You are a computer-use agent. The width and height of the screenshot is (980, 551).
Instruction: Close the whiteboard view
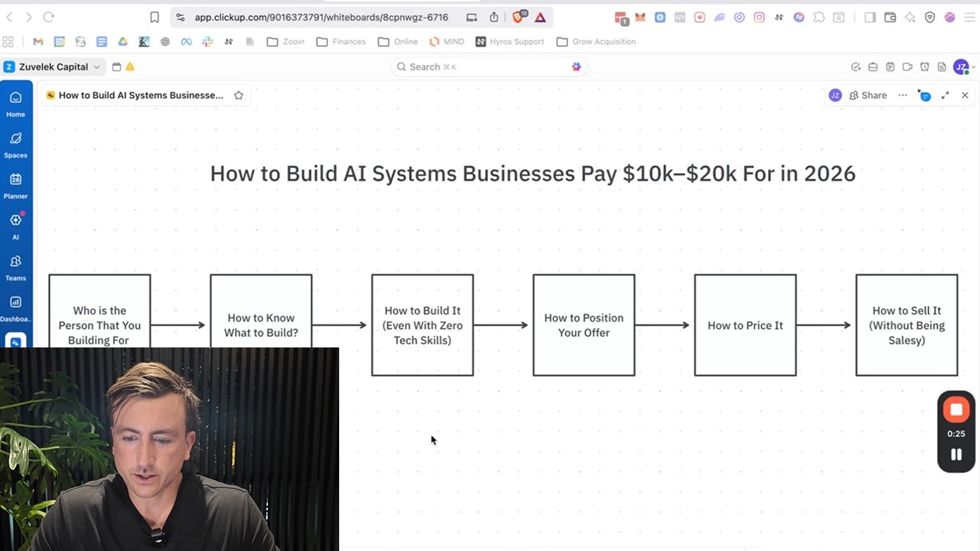coord(965,95)
